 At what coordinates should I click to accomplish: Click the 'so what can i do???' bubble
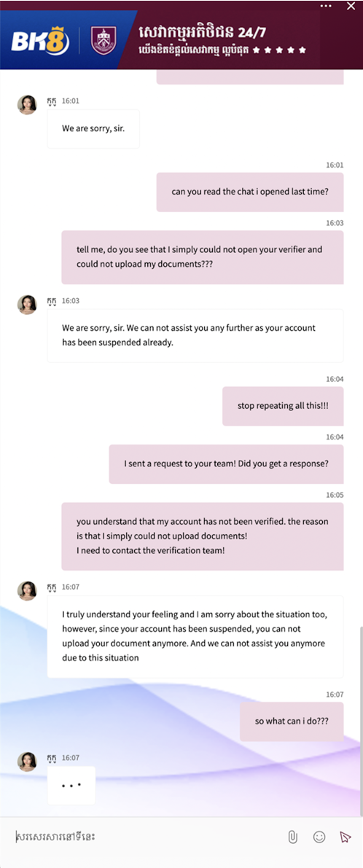pos(292,722)
